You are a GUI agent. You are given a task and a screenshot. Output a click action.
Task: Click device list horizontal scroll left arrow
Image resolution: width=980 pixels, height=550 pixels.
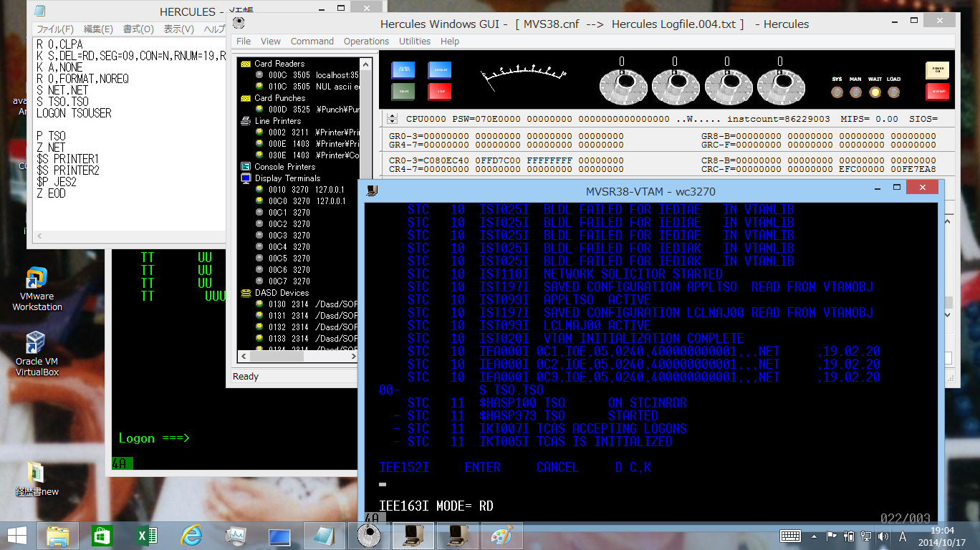(x=244, y=356)
